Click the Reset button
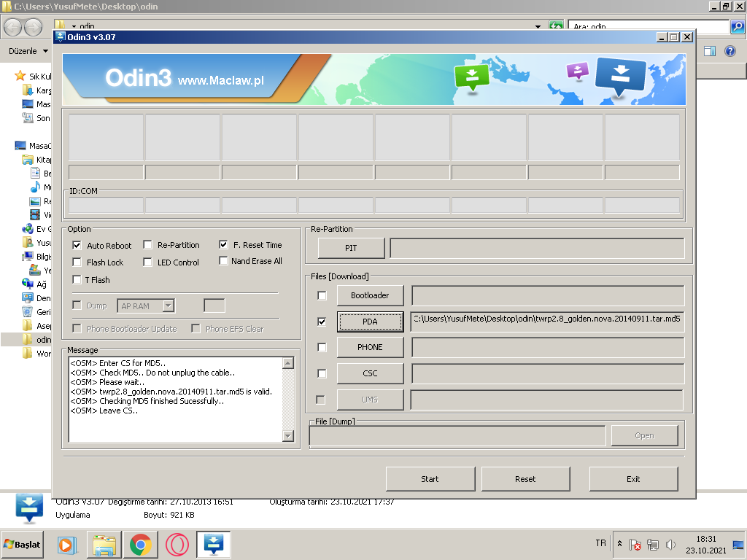The image size is (747, 560). click(x=525, y=478)
